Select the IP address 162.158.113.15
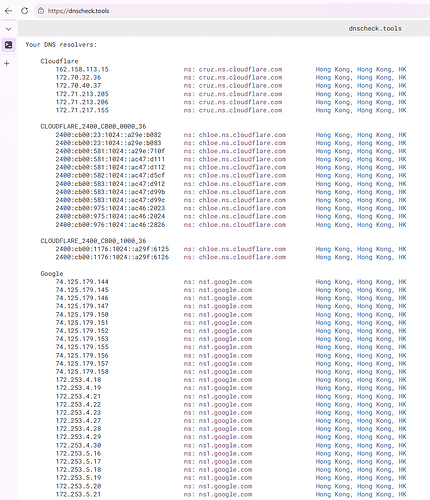430x500 pixels. coord(82,69)
